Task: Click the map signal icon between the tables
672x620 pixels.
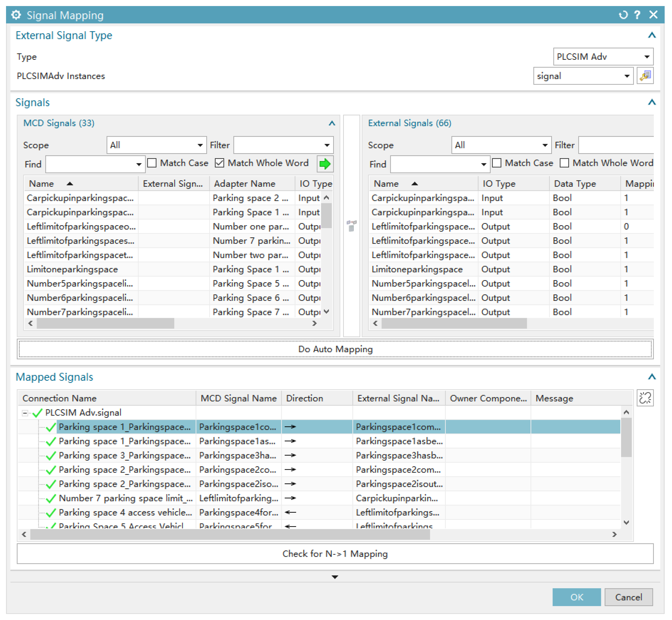Action: pyautogui.click(x=351, y=226)
